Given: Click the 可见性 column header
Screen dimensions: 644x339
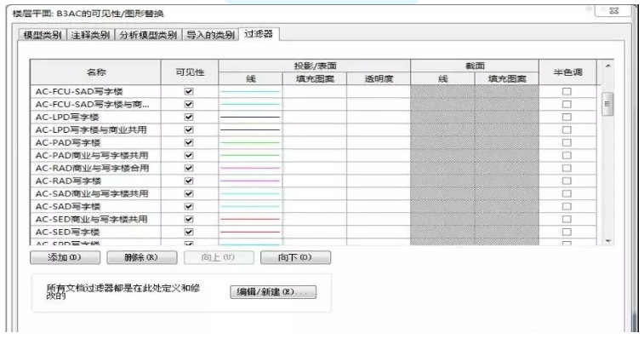Looking at the screenshot, I should (190, 72).
